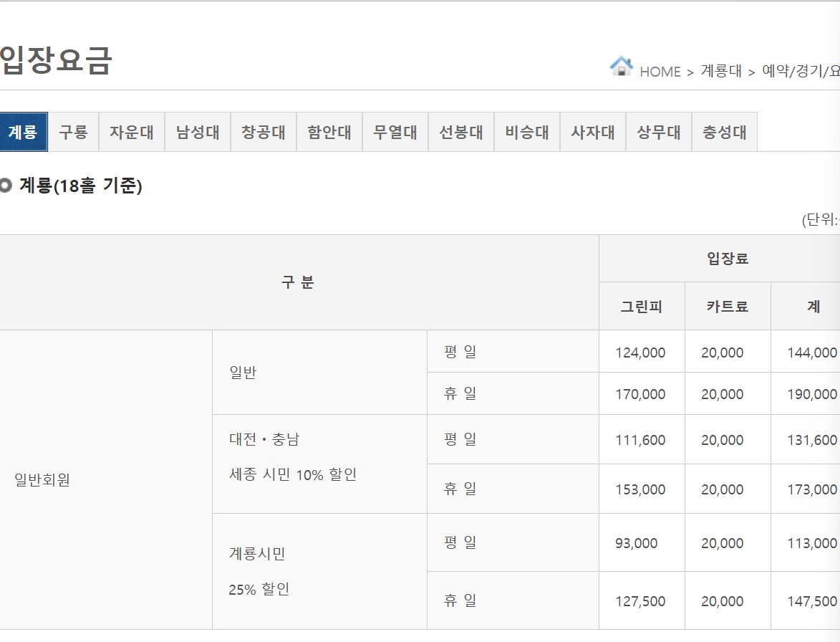Switch to the 상무대 tab

pos(659,133)
